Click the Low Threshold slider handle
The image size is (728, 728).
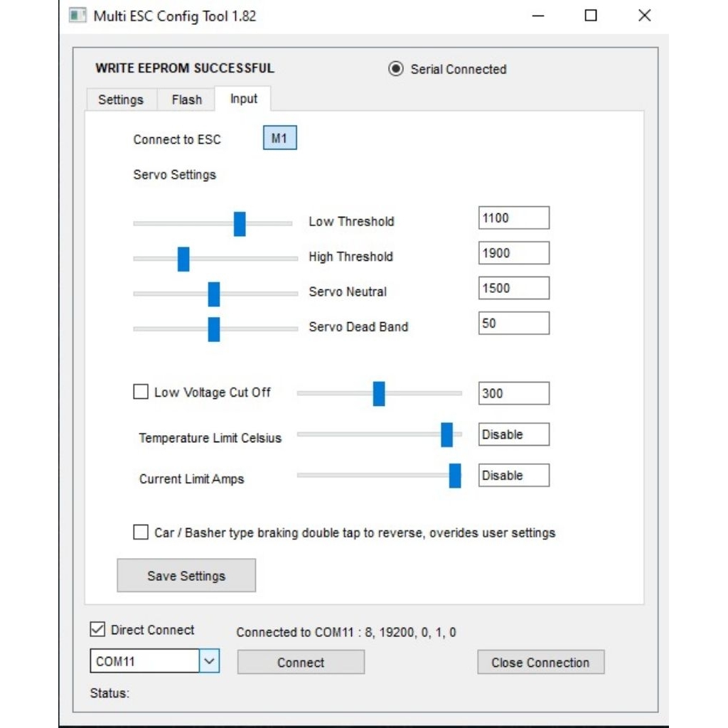240,223
